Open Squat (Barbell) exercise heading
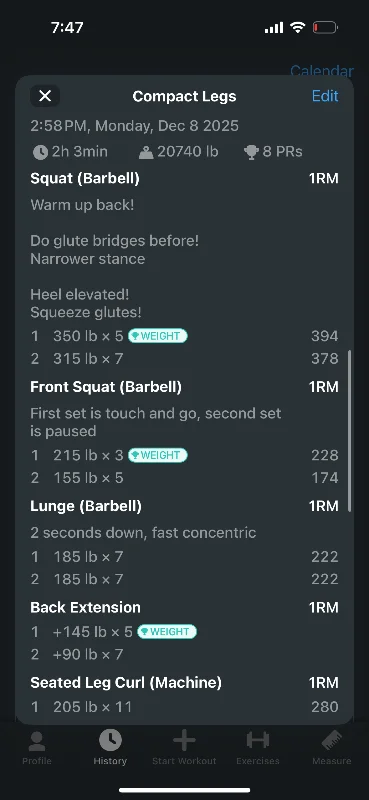369x800 pixels. pos(85,179)
